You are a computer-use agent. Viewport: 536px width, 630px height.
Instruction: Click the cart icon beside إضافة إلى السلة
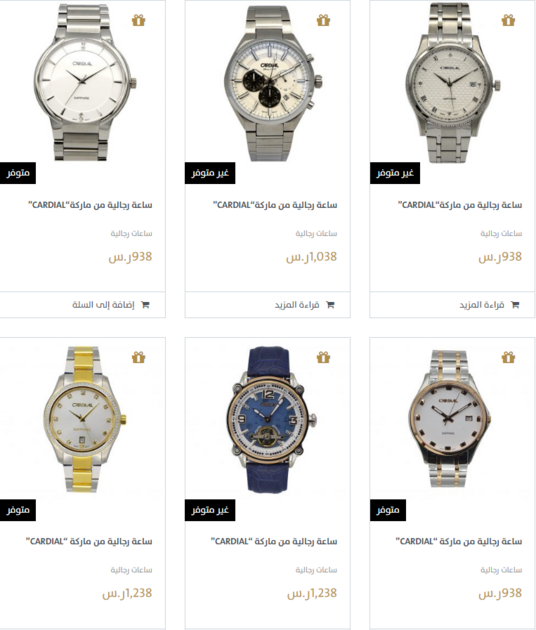pyautogui.click(x=145, y=305)
